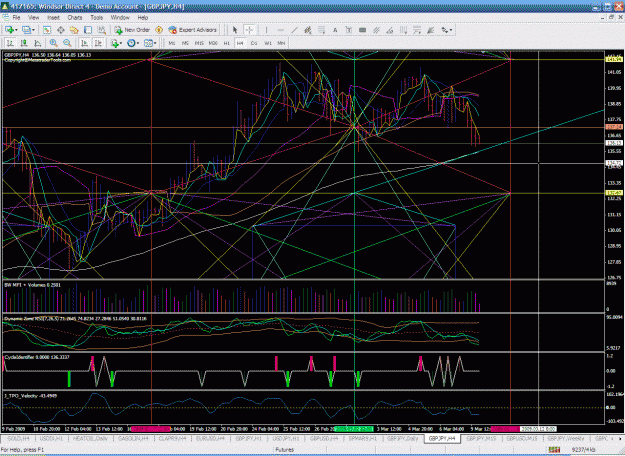Select the Andrews Pitchfork tool

pyautogui.click(x=376, y=30)
